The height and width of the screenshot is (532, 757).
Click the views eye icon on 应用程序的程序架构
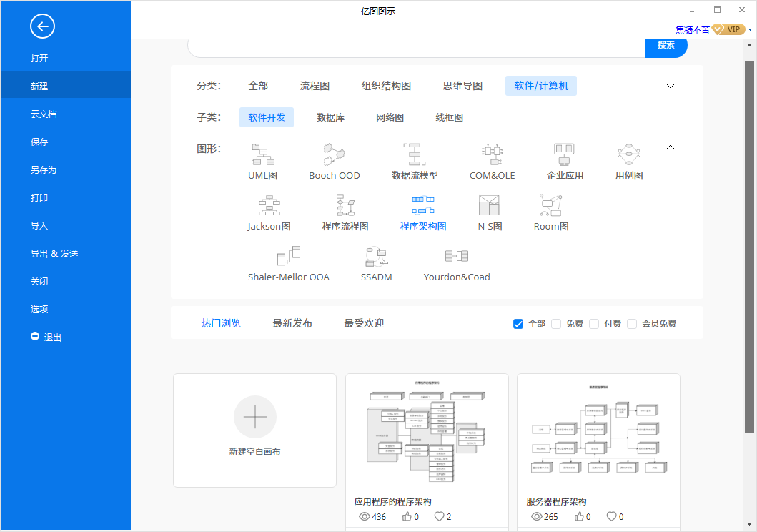click(x=365, y=516)
